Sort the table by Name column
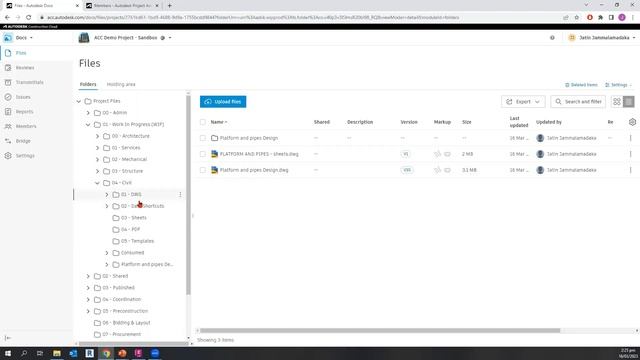The height and width of the screenshot is (360, 640). click(219, 122)
